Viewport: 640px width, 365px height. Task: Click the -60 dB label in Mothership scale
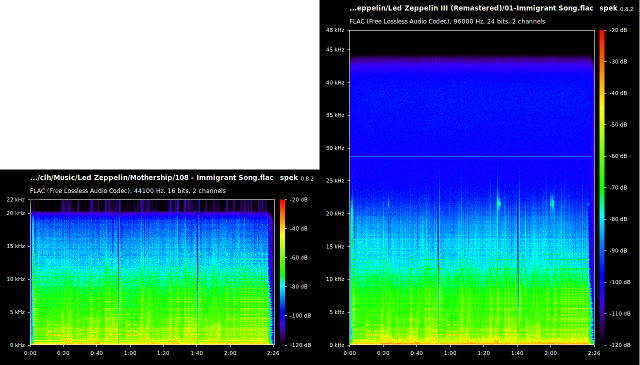pos(298,258)
